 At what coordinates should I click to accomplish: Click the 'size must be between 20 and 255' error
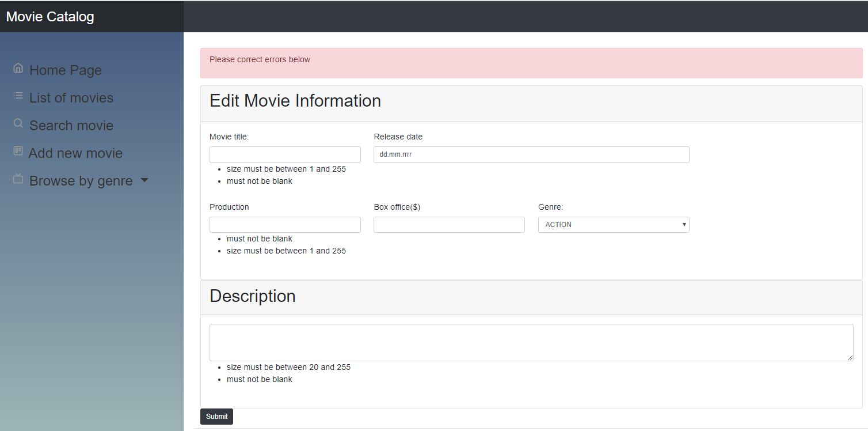click(x=288, y=367)
